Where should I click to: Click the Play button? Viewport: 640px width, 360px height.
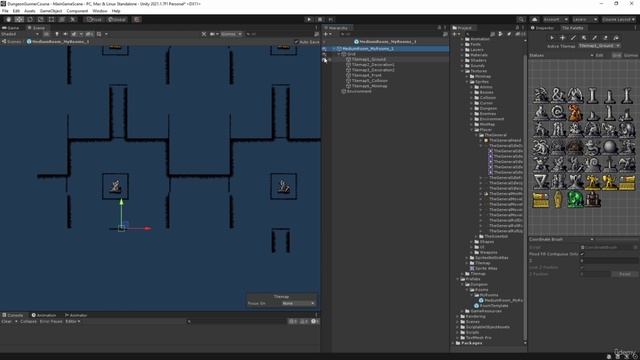pyautogui.click(x=309, y=20)
